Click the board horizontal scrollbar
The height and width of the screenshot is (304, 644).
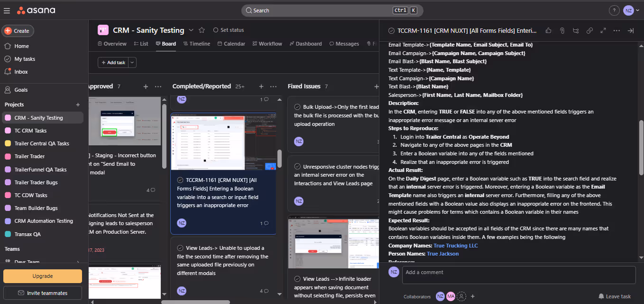point(195,302)
